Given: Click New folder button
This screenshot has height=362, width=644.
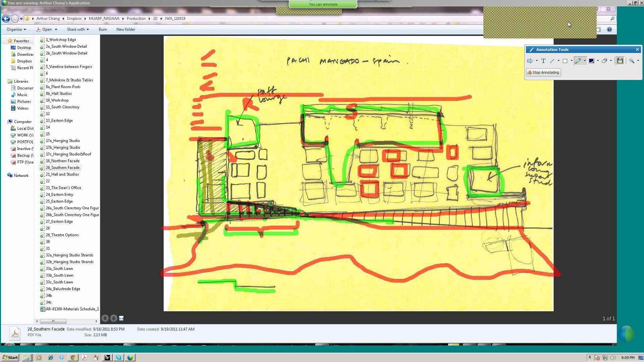Looking at the screenshot, I should pyautogui.click(x=126, y=29).
